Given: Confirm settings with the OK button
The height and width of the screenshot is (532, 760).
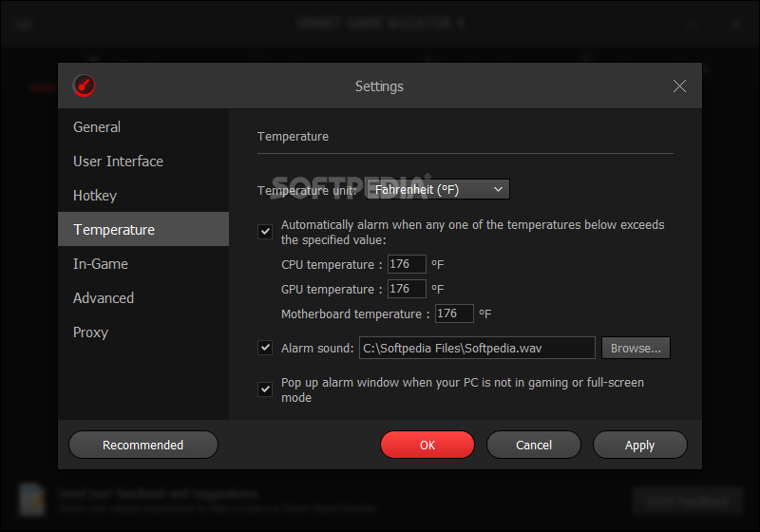Looking at the screenshot, I should click(x=427, y=445).
